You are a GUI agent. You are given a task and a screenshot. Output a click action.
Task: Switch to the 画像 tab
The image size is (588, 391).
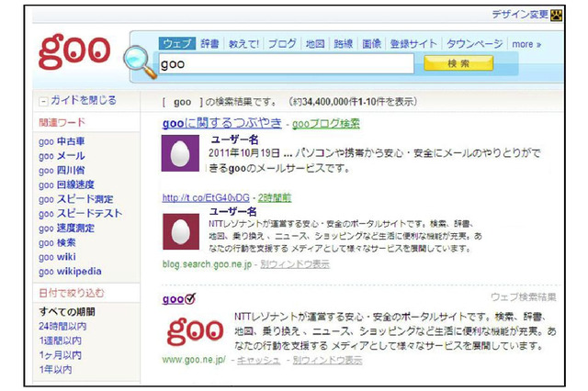pyautogui.click(x=371, y=44)
